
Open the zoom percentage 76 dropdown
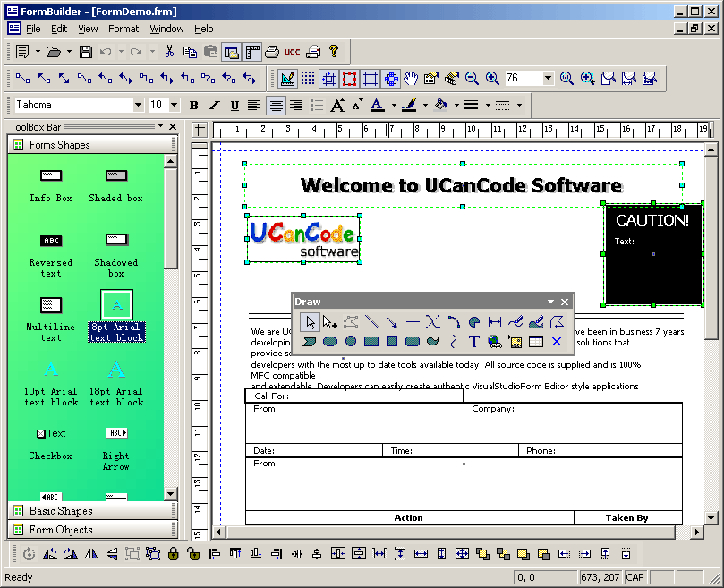548,78
